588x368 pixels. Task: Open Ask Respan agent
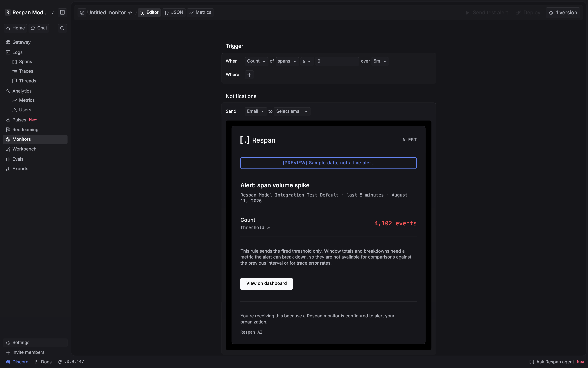[x=557, y=362]
